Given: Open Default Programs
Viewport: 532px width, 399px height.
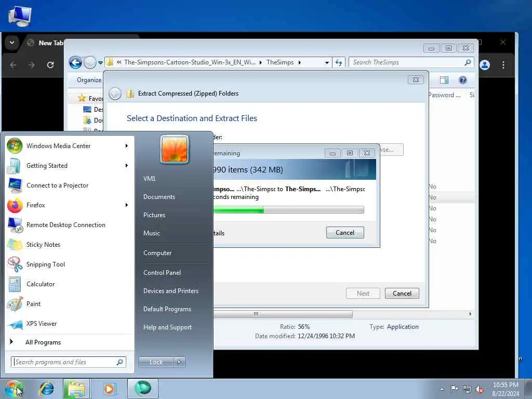Looking at the screenshot, I should coord(167,309).
